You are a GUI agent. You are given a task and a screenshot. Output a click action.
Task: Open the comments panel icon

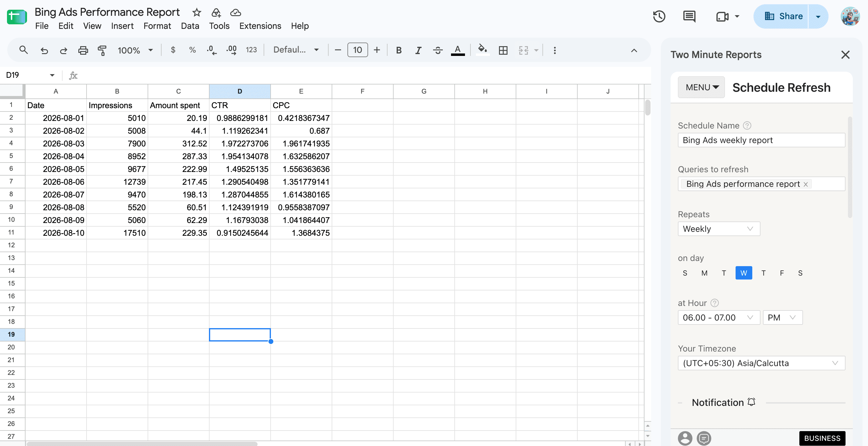click(x=689, y=16)
